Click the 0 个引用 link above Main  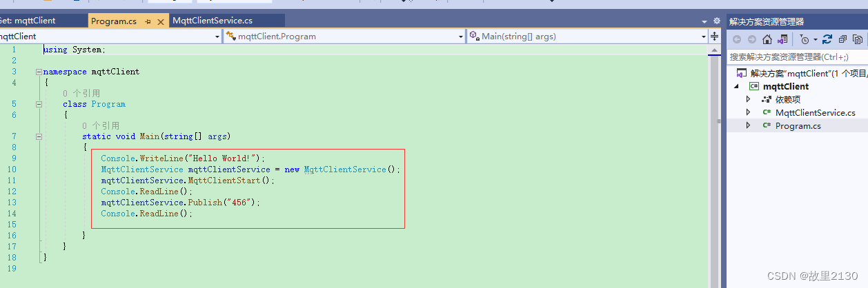click(101, 125)
